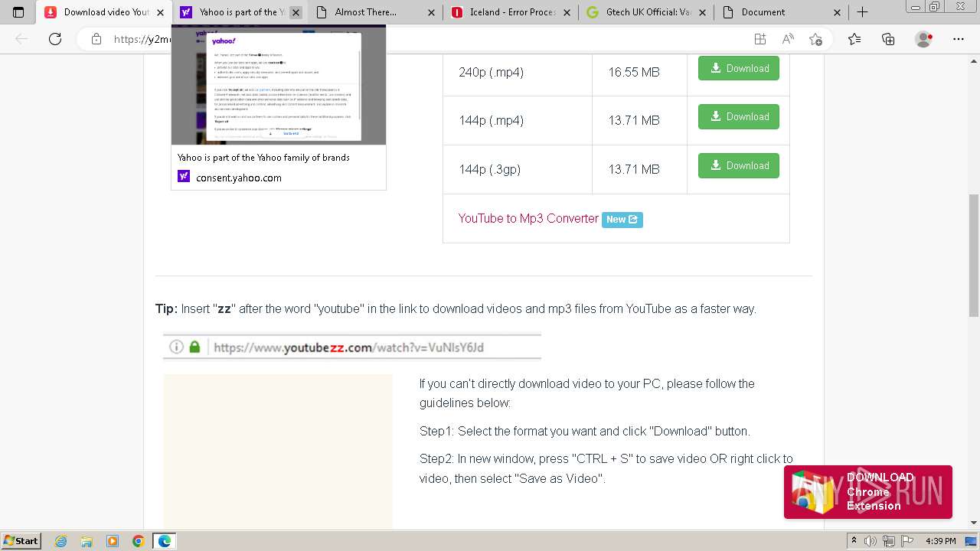Open File Explorer folder icon in taskbar
This screenshot has height=551, width=980.
pos(87,541)
